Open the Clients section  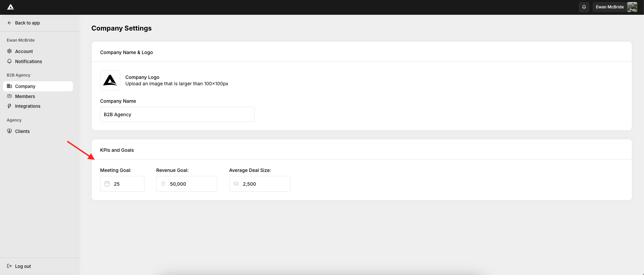pyautogui.click(x=23, y=131)
